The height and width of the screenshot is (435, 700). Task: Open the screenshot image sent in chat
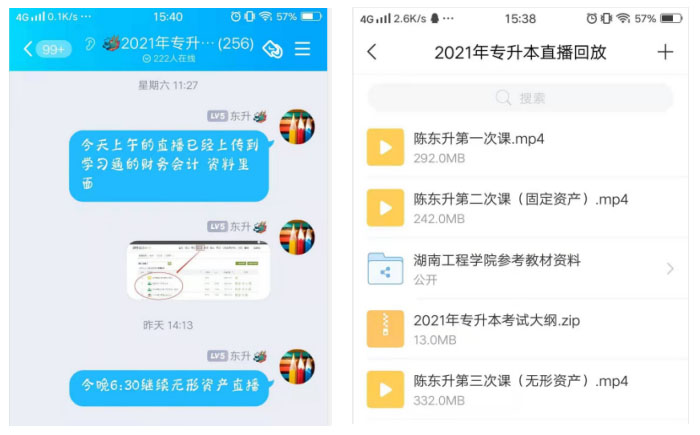coord(197,271)
